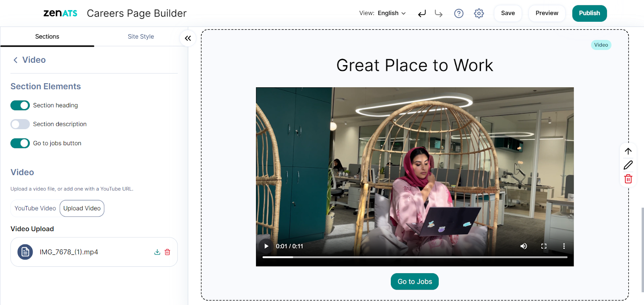Edit the video section with pencil icon

tap(628, 165)
